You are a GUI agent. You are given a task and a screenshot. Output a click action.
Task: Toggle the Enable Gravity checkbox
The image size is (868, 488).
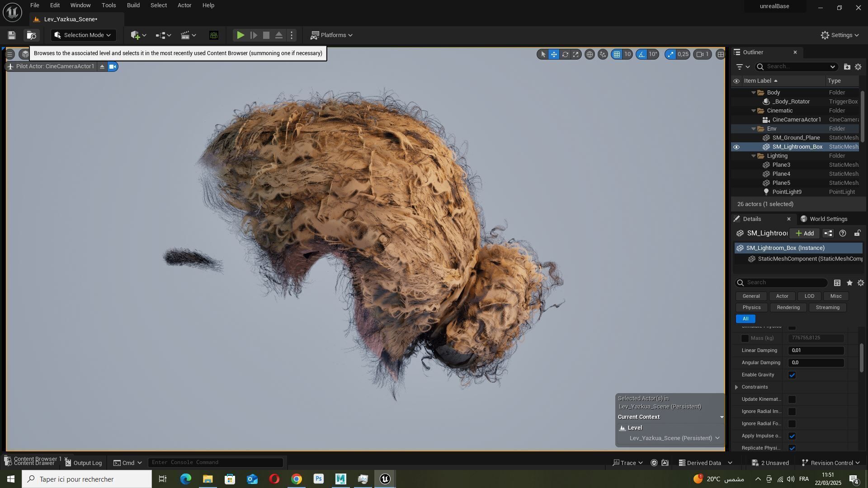click(x=792, y=375)
